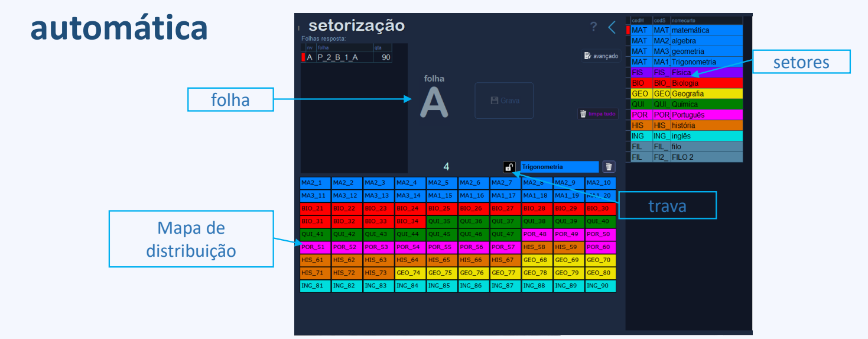The image size is (868, 339).
Task: Click map cell GEO_80
Action: tap(600, 273)
